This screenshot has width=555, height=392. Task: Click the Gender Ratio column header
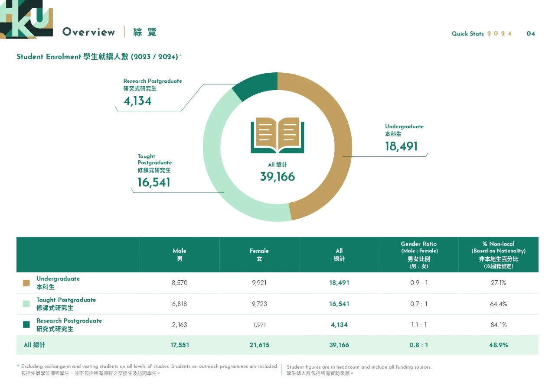[x=418, y=255]
